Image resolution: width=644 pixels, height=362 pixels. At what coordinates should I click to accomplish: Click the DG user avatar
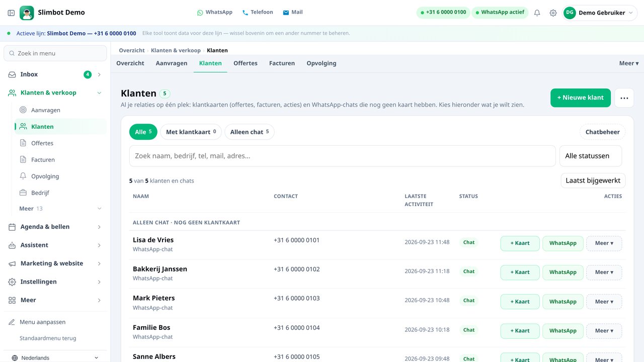(570, 13)
